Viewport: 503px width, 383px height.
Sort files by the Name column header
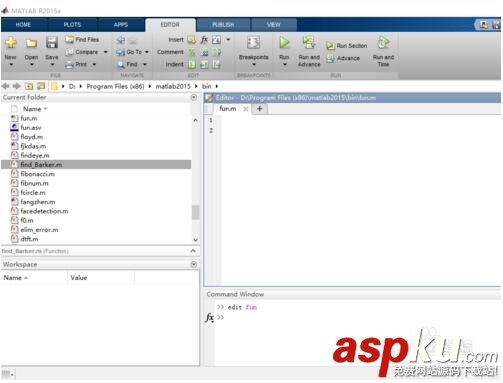(x=32, y=109)
